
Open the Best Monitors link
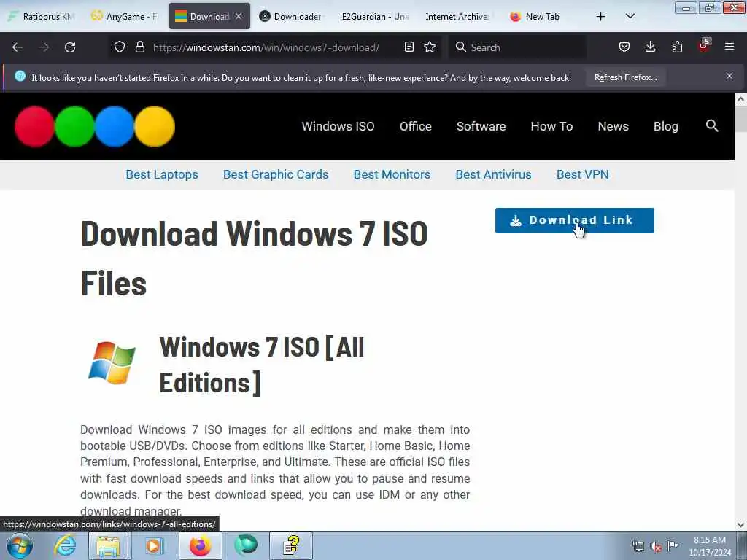point(392,174)
